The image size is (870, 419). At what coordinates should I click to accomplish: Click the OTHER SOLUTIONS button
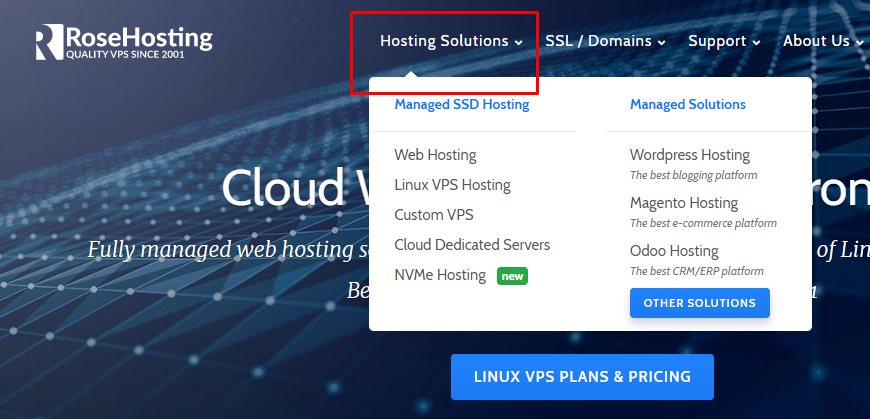tap(700, 303)
